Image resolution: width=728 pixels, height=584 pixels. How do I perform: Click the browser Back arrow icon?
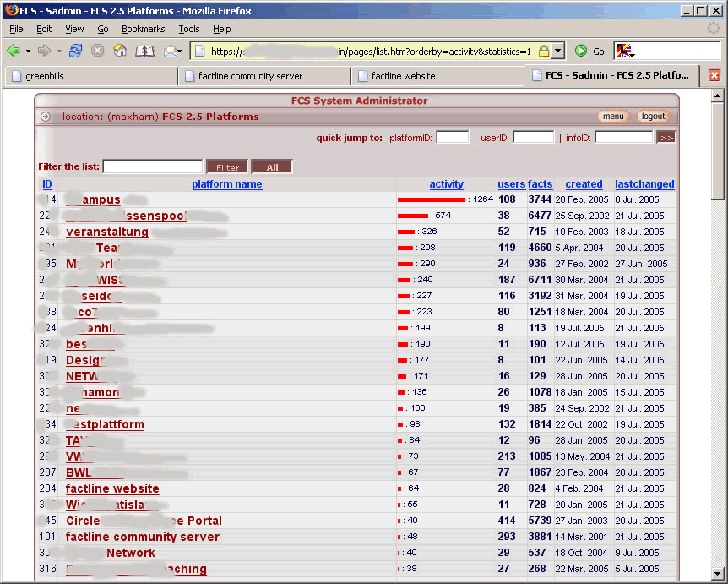tap(14, 51)
